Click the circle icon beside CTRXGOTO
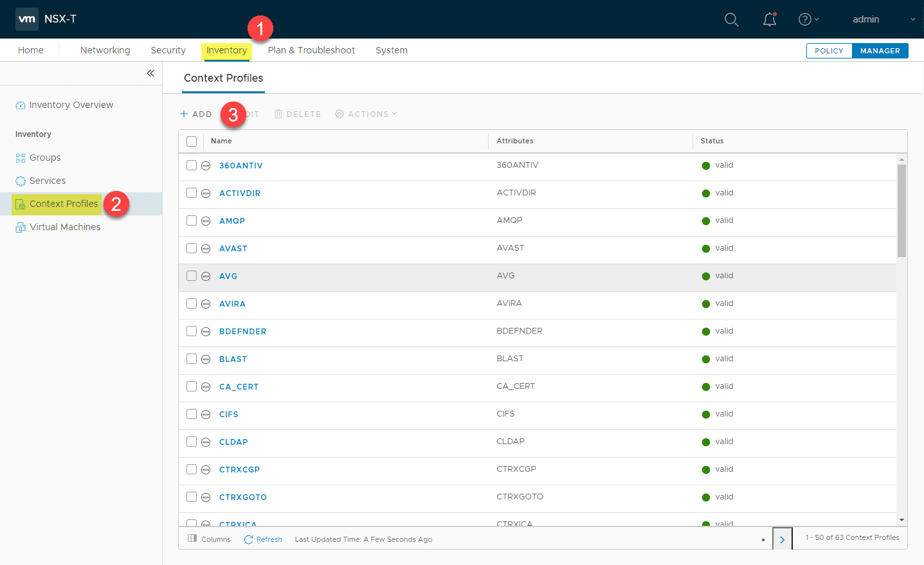The image size is (924, 565). [206, 498]
